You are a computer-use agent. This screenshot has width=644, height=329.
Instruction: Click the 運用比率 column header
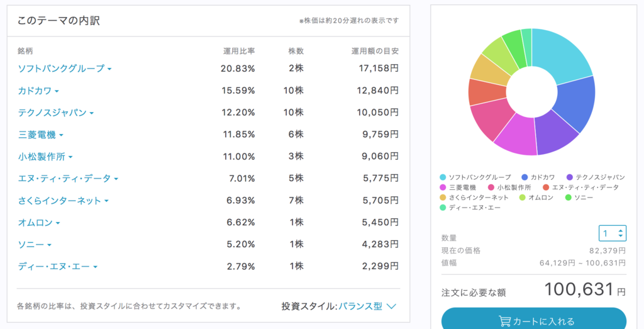[x=239, y=52]
